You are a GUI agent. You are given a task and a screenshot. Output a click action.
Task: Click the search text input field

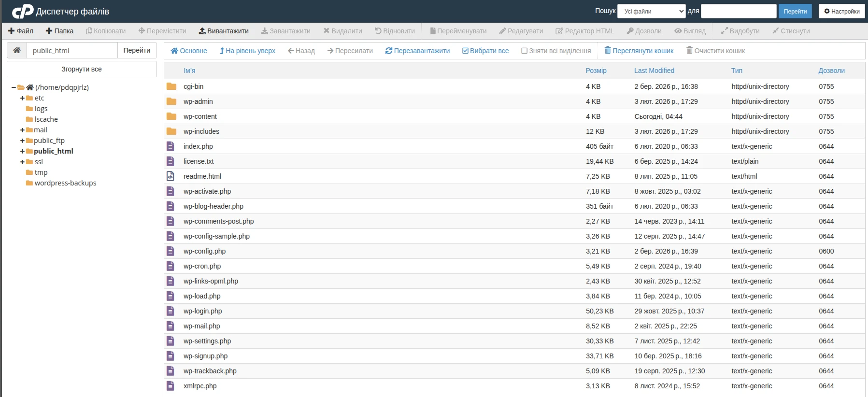(x=738, y=11)
